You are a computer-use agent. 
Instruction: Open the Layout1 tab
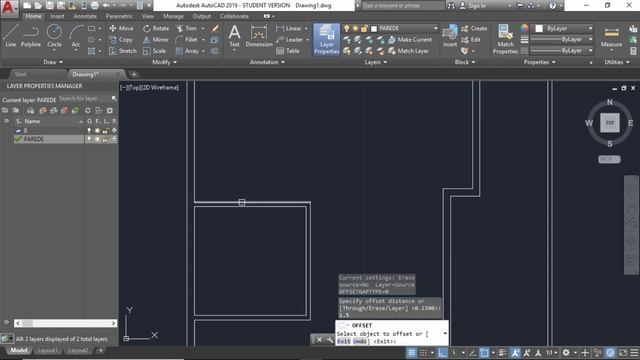click(x=47, y=351)
